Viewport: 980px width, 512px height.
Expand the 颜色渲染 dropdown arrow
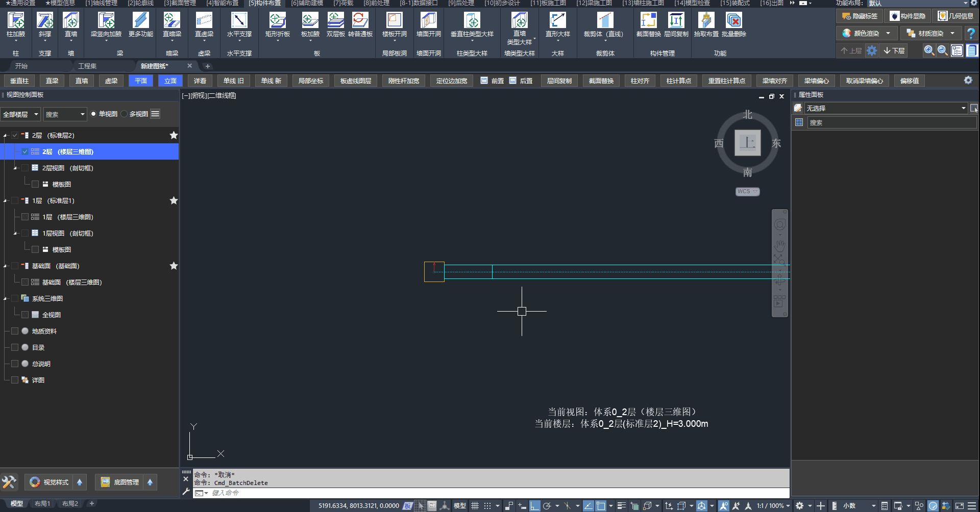click(x=888, y=33)
